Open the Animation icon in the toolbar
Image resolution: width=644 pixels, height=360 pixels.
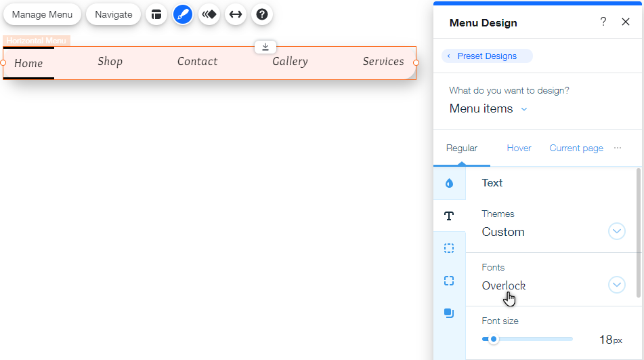pos(209,14)
